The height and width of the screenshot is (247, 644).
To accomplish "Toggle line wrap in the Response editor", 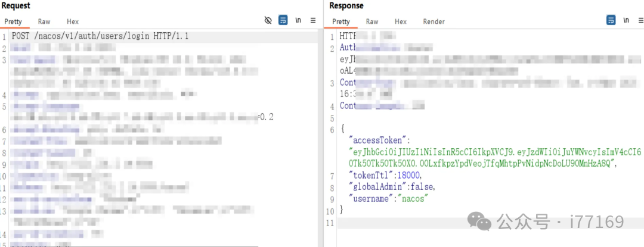I will (x=611, y=20).
